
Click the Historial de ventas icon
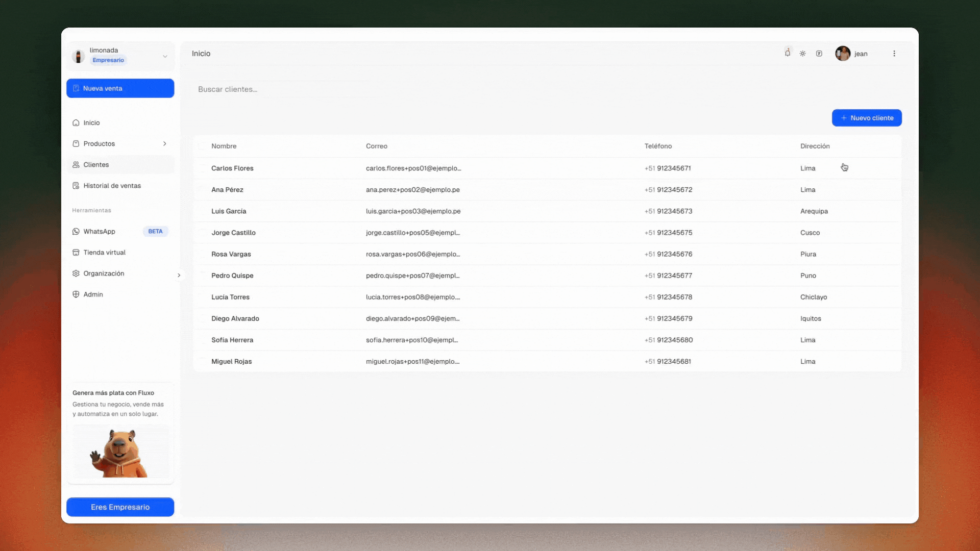point(76,186)
